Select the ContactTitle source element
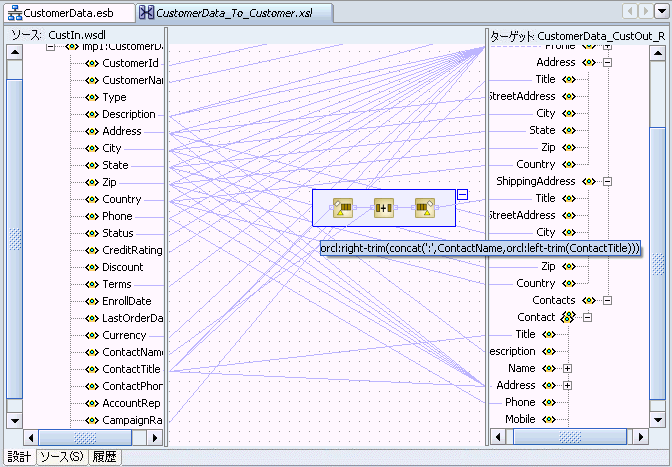 tap(131, 369)
